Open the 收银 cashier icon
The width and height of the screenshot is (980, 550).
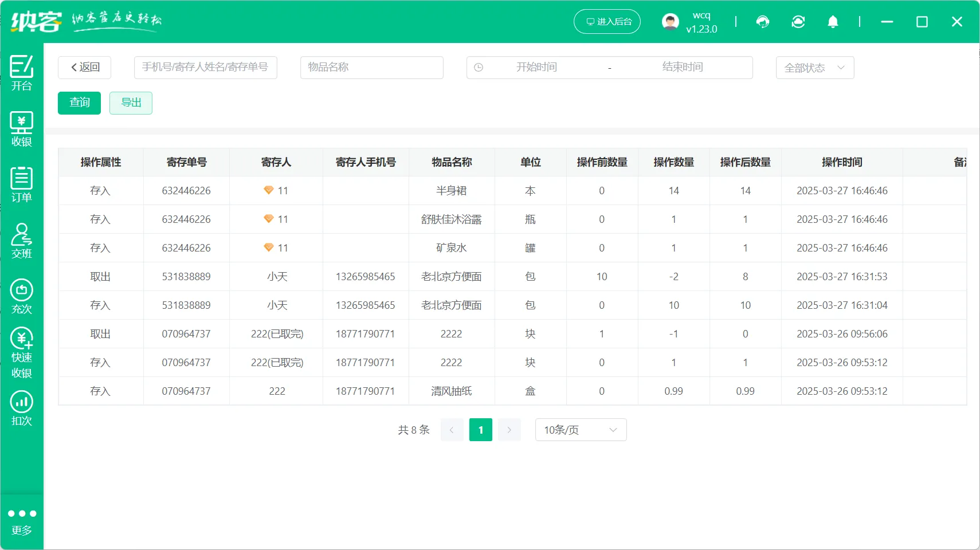(22, 129)
